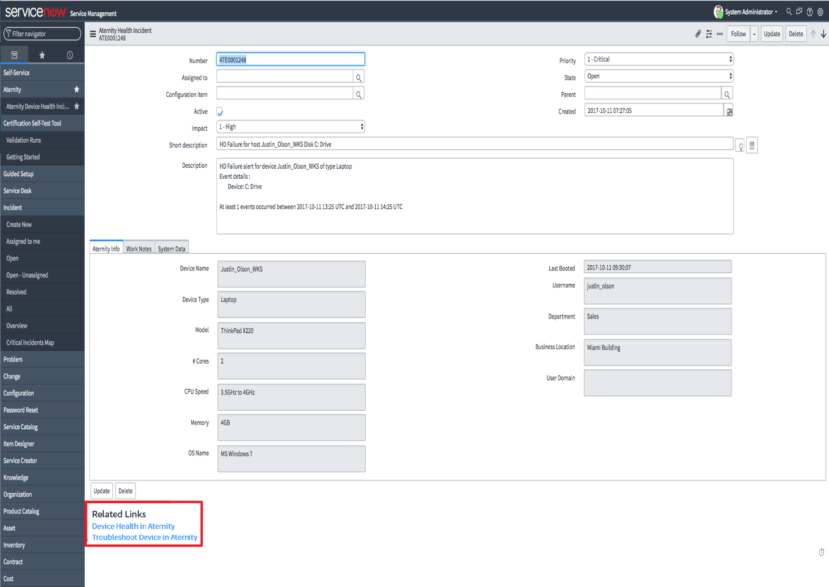Viewport: 829px width, 587px height.
Task: Open personalize form settings icon
Action: 709,34
